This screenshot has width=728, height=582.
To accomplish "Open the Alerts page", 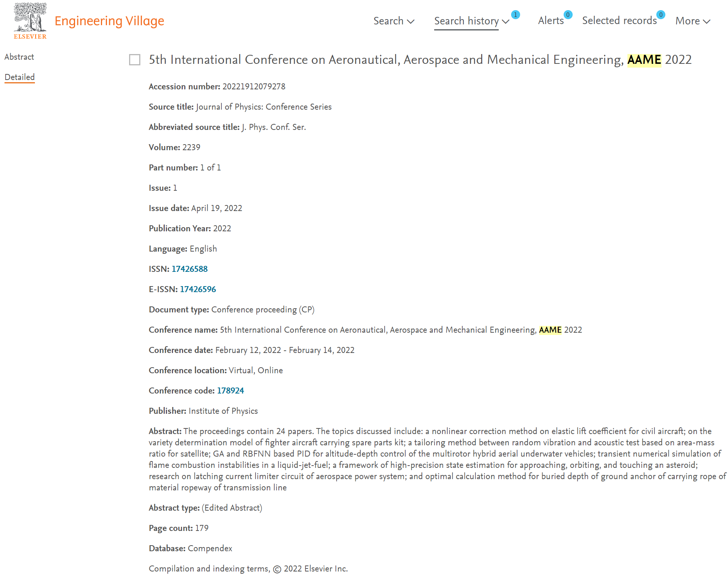I will (x=551, y=21).
